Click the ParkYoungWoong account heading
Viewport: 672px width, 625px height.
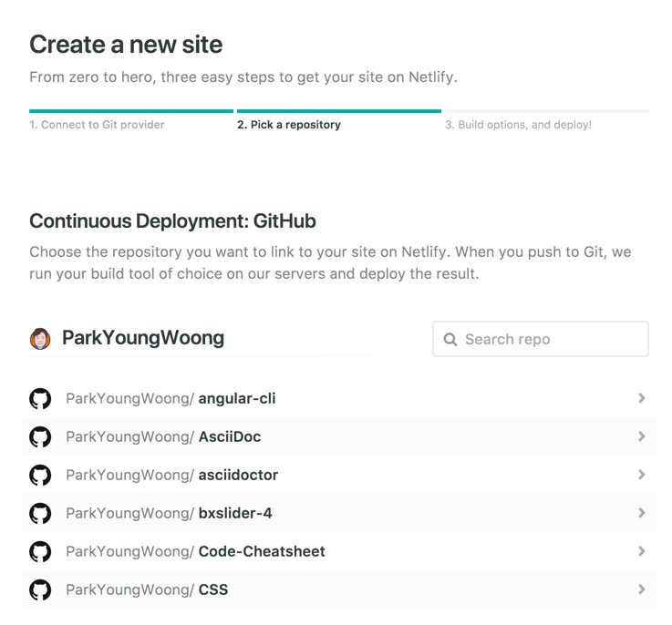(143, 338)
